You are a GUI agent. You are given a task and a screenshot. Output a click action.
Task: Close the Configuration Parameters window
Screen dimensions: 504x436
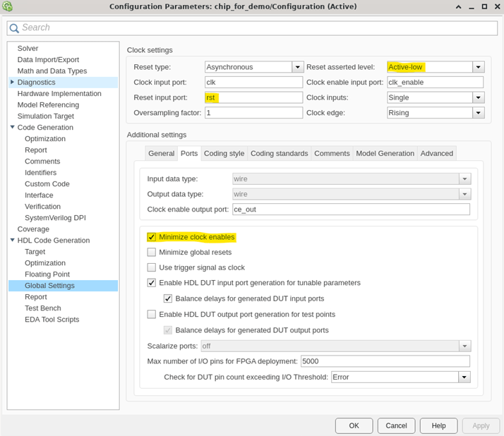[496, 6]
